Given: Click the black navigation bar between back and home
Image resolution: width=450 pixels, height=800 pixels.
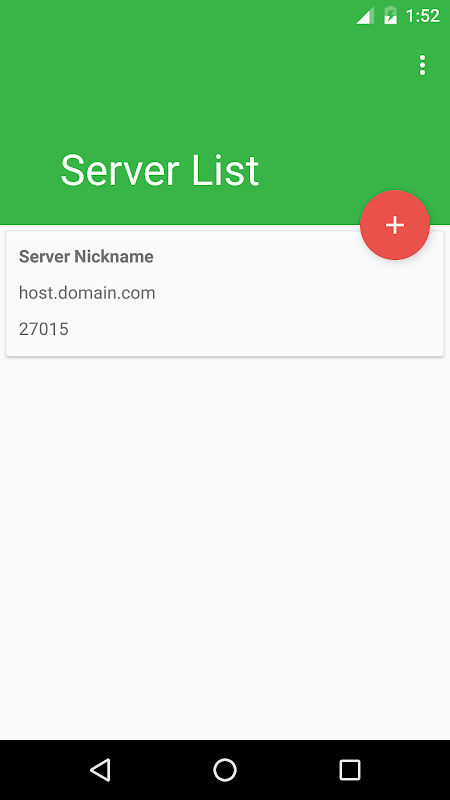Looking at the screenshot, I should [x=163, y=769].
